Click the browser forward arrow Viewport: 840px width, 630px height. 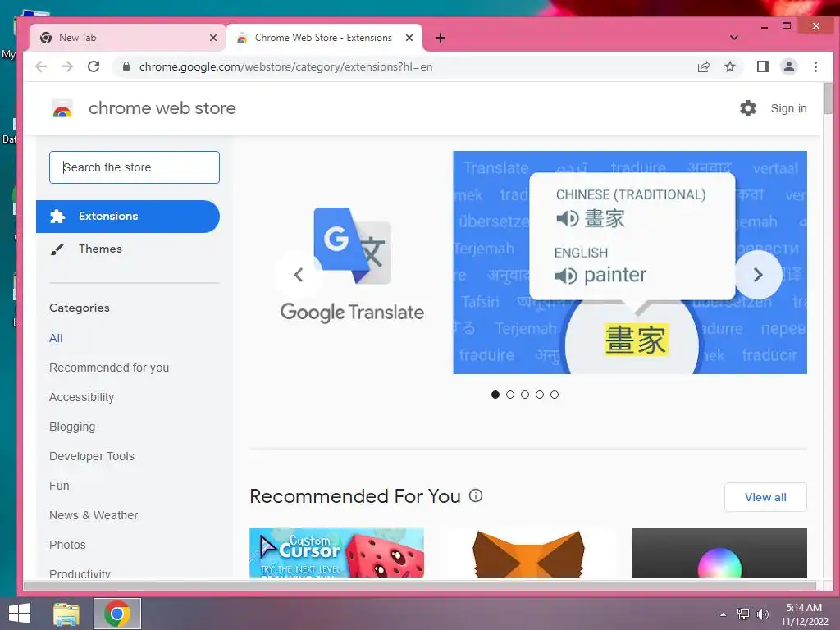[67, 66]
